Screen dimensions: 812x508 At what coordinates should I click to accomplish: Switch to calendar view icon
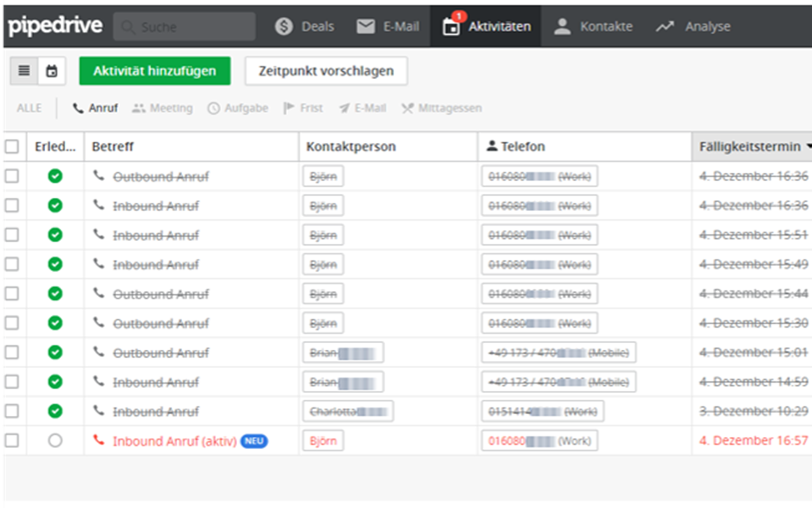(x=52, y=71)
